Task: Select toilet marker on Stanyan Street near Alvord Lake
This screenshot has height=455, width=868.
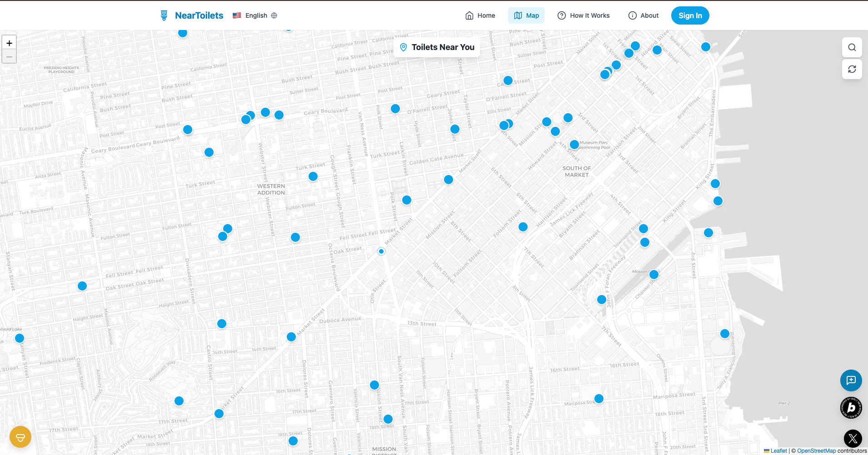Action: point(20,338)
